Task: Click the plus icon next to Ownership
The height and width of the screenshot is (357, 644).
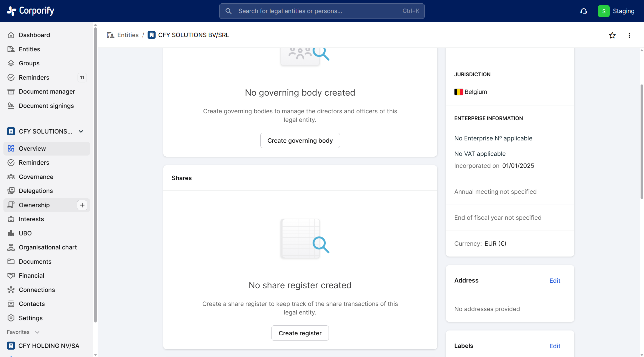Action: [x=82, y=205]
